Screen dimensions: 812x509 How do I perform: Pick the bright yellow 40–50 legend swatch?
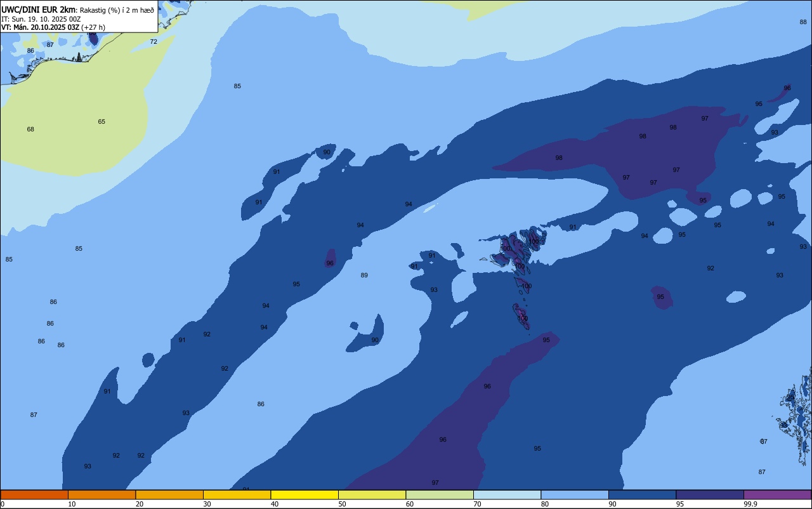point(304,494)
